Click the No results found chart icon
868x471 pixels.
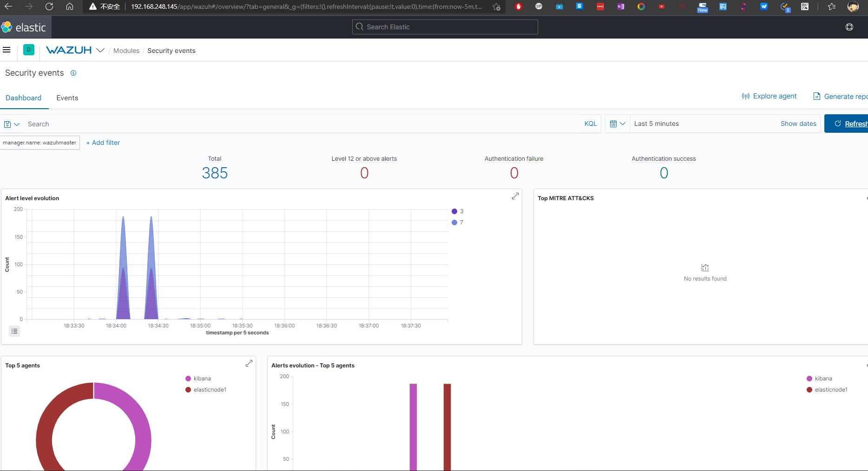(x=705, y=268)
